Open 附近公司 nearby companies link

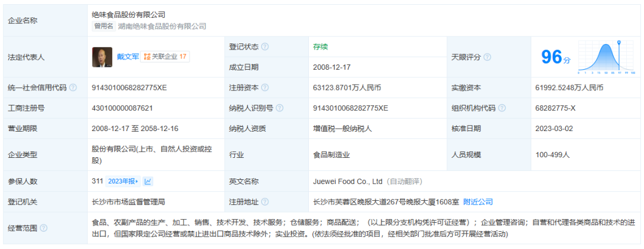click(478, 202)
